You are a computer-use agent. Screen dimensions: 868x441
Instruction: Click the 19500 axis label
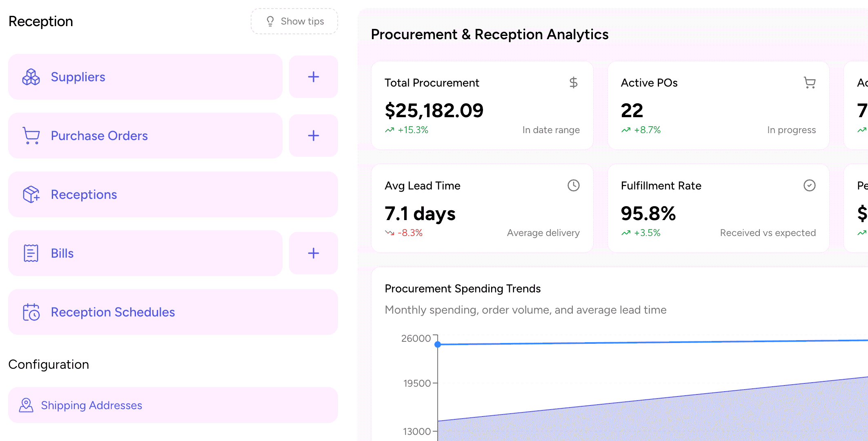coord(417,383)
